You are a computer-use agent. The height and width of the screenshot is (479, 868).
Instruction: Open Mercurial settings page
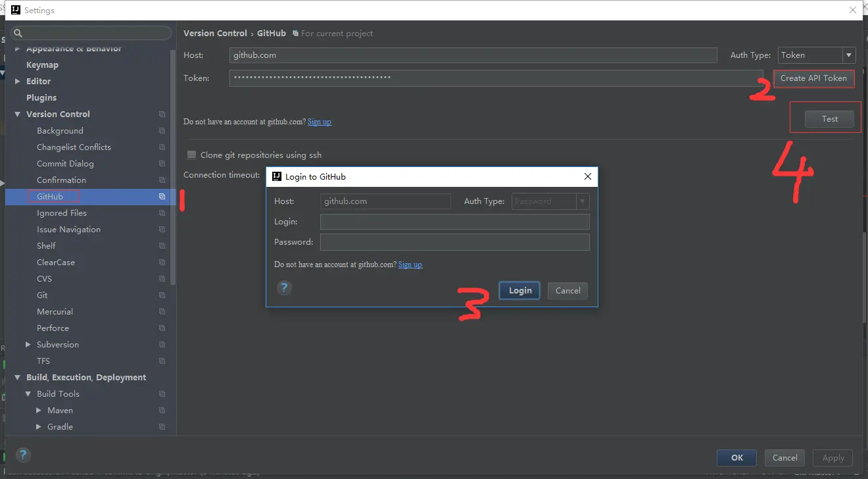click(55, 312)
